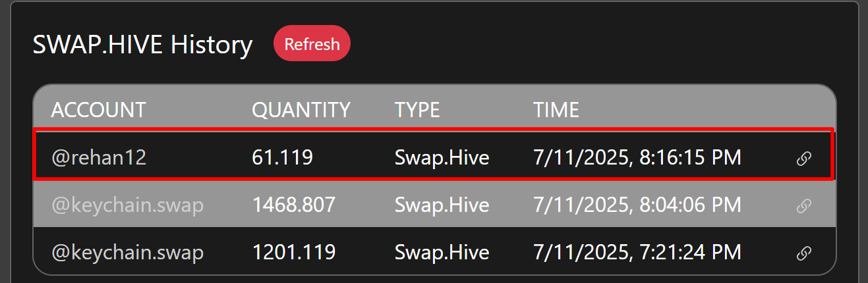Open link icon for @rehan12 transaction
The image size is (868, 283).
point(803,159)
